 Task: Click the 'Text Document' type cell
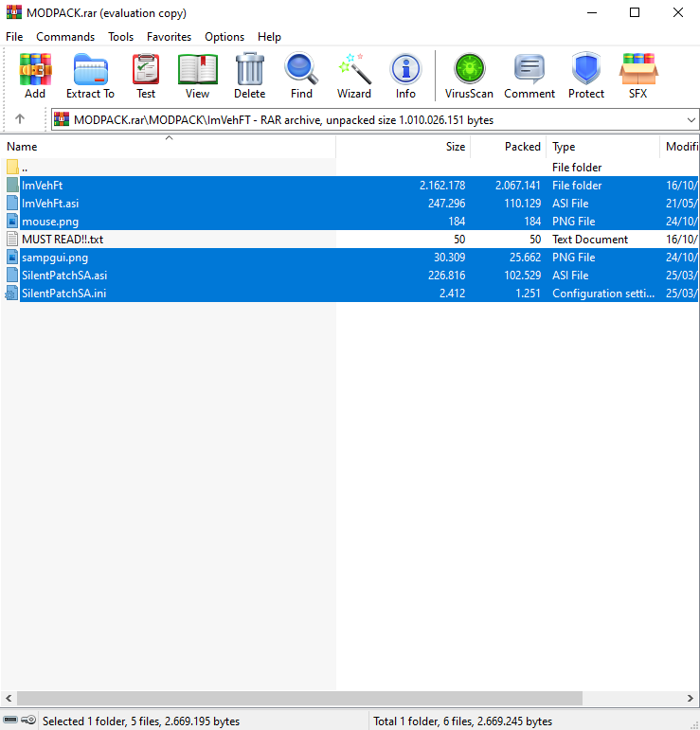pyautogui.click(x=590, y=240)
